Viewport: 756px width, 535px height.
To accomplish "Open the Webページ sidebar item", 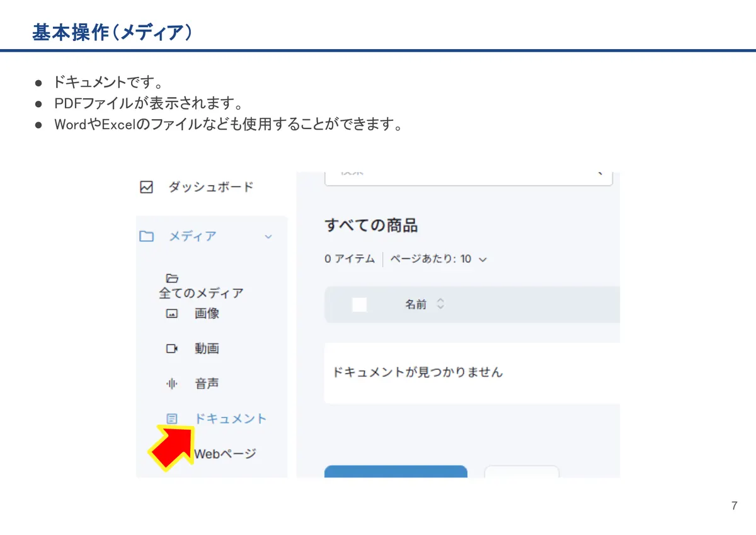I will click(x=225, y=454).
